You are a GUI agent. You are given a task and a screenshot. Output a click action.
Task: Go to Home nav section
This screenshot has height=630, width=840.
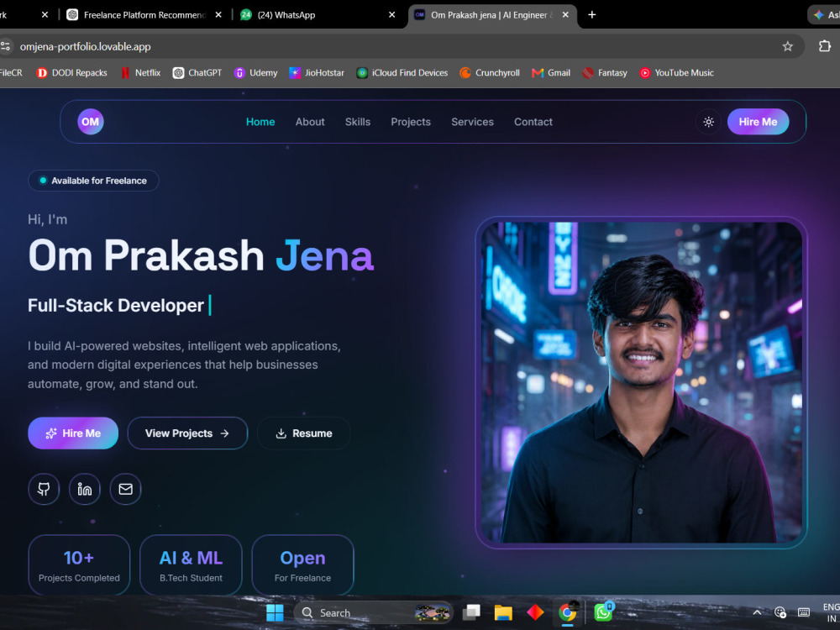pos(260,122)
